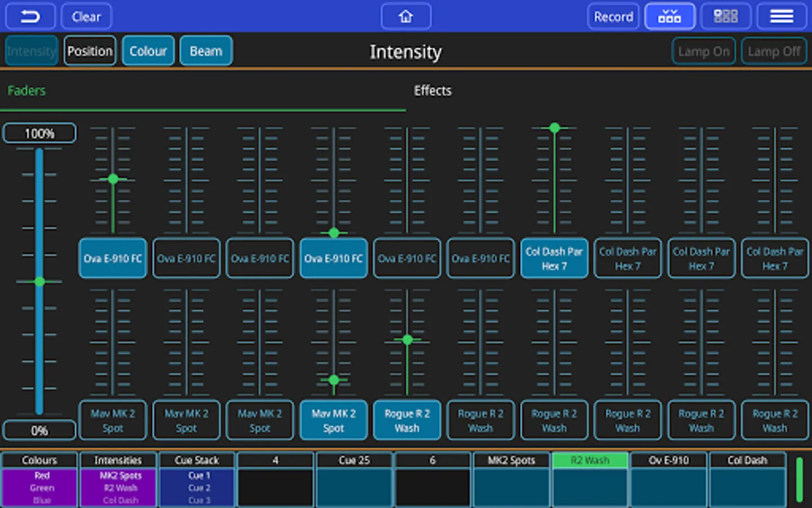The height and width of the screenshot is (508, 812).
Task: Open the fixture faders view icon
Action: click(669, 17)
